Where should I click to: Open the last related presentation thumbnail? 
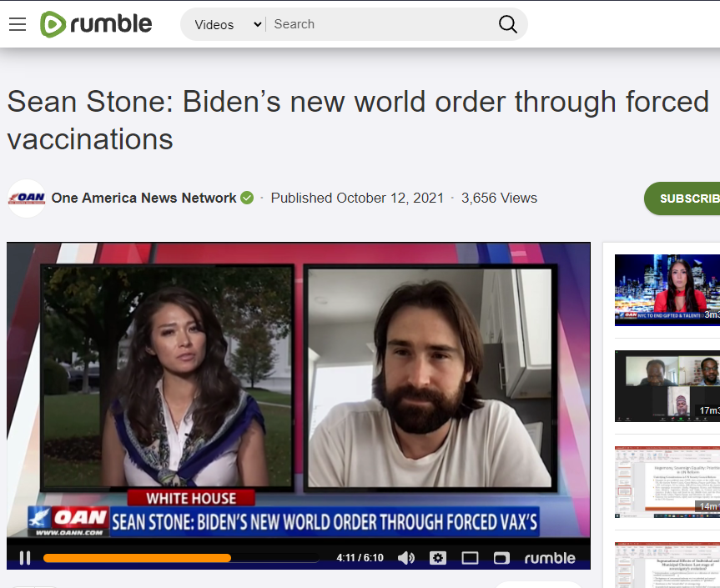pos(667,565)
